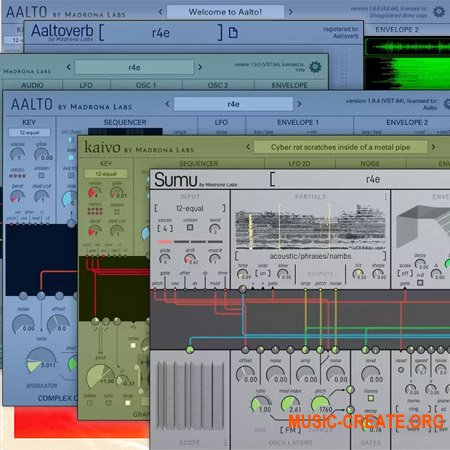The height and width of the screenshot is (450, 450).
Task: Toggle Aalto unison checkbox
Action: 41,175
